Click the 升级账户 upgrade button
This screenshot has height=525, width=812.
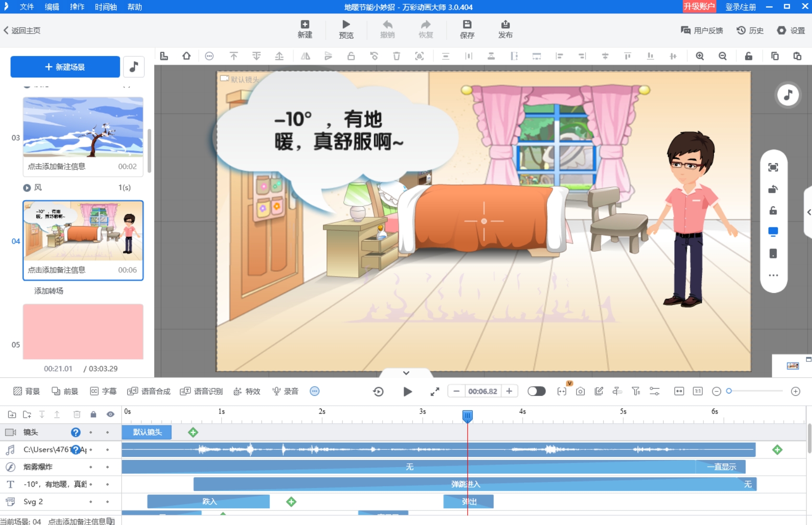point(699,6)
